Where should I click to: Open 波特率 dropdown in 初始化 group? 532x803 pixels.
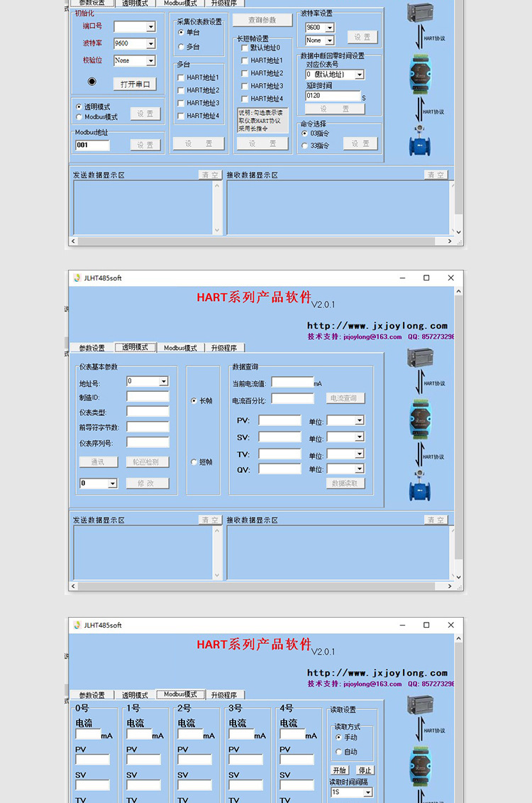(151, 43)
